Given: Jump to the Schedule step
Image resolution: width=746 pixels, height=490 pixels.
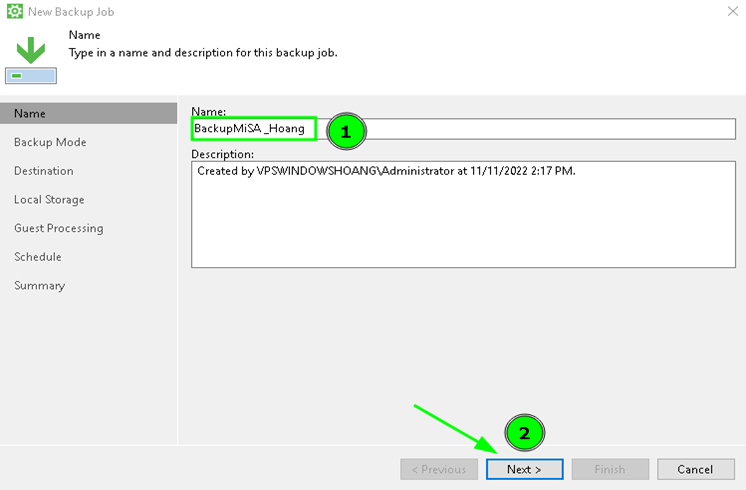Looking at the screenshot, I should 38,257.
